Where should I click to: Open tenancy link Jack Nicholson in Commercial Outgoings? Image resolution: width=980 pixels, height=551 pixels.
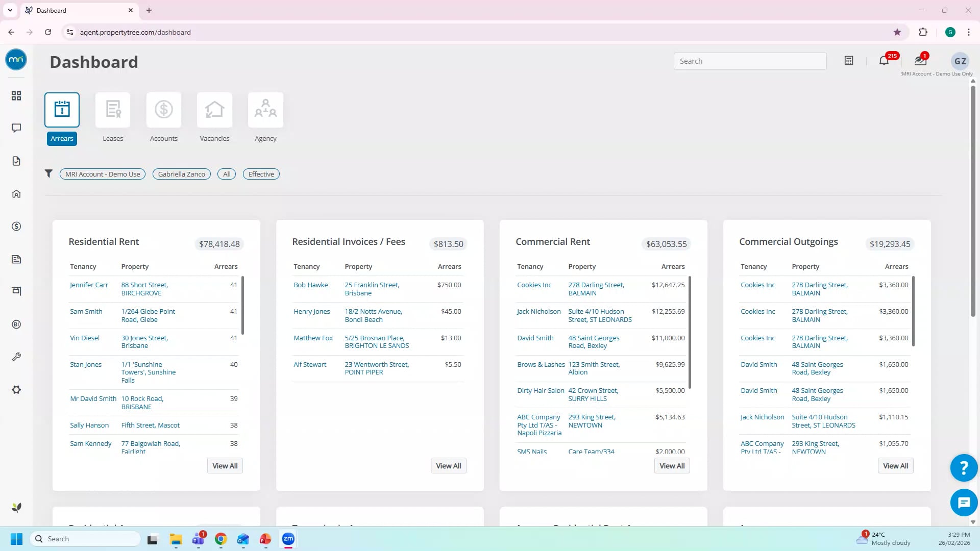762,417
